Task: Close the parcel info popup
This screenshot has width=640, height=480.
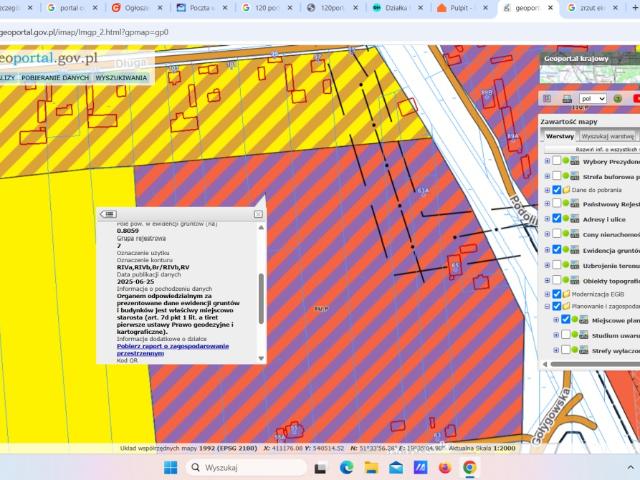Action: click(258, 214)
